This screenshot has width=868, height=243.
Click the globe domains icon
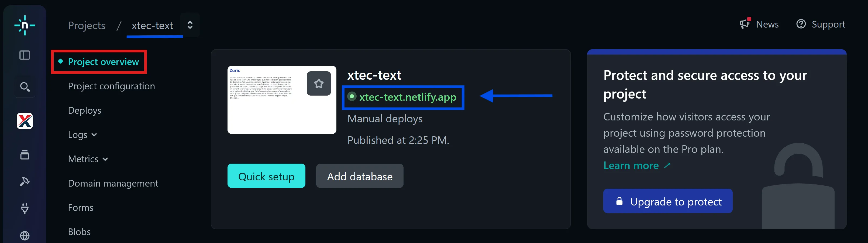pyautogui.click(x=25, y=235)
